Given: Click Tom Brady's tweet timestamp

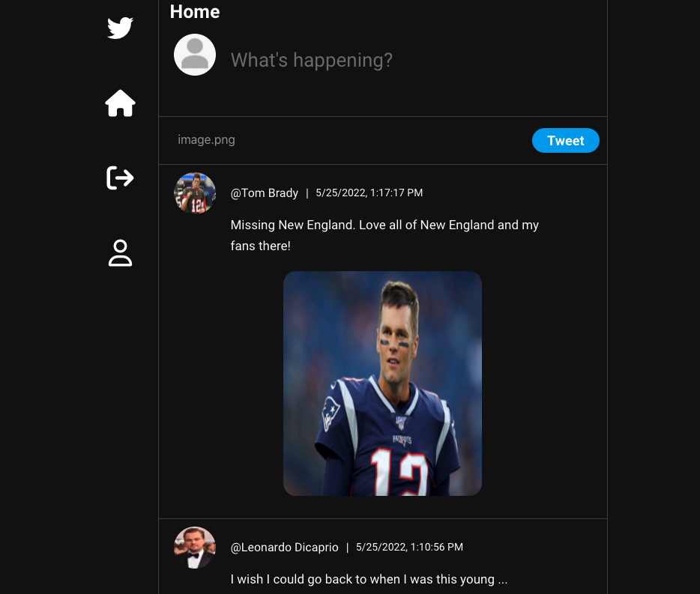Looking at the screenshot, I should click(369, 193).
